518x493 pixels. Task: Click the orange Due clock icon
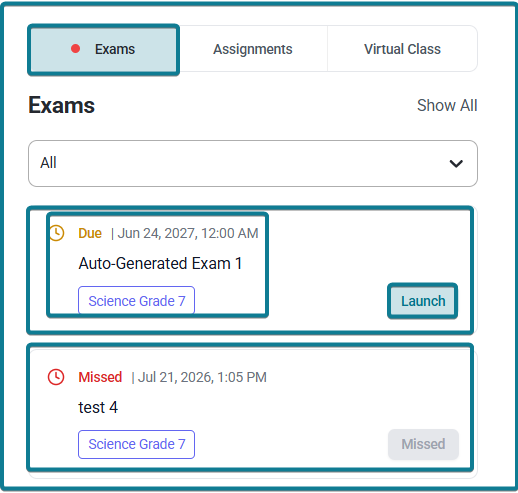pyautogui.click(x=56, y=233)
